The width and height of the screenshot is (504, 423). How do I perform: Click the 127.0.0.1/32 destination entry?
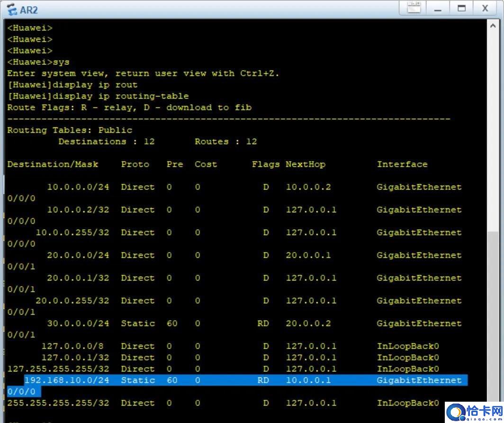[75, 358]
